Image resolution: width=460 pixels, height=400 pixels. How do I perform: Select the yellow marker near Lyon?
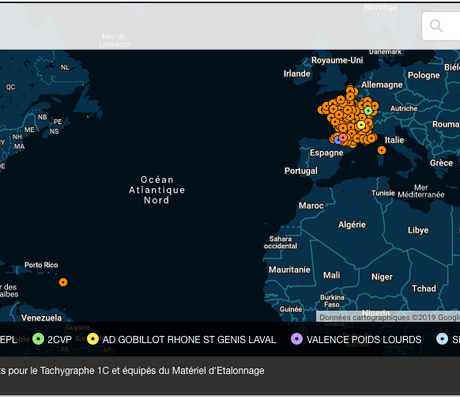click(x=361, y=125)
